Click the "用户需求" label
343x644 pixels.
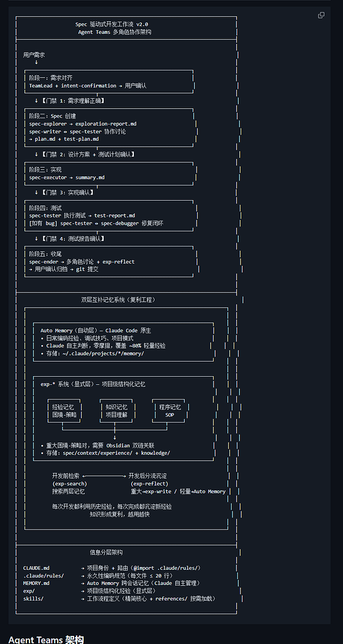coord(34,55)
